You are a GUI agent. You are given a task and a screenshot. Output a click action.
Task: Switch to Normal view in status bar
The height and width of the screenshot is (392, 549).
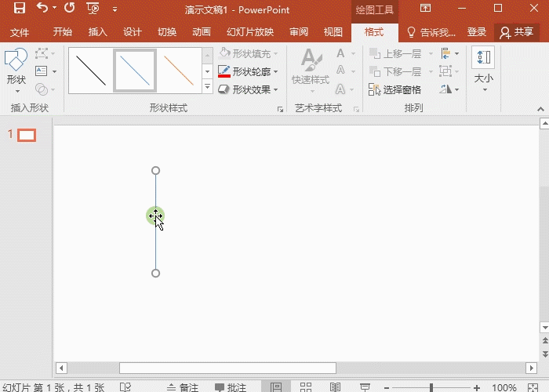click(x=276, y=387)
